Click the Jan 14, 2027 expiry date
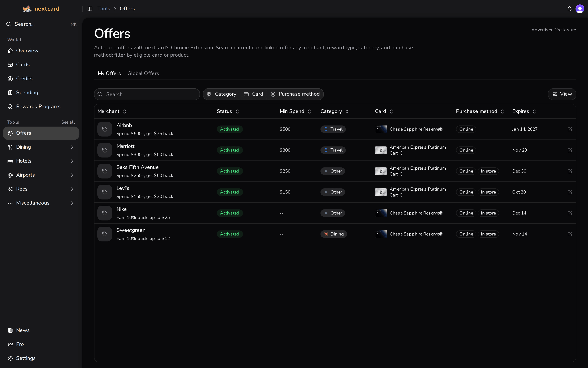 point(525,129)
